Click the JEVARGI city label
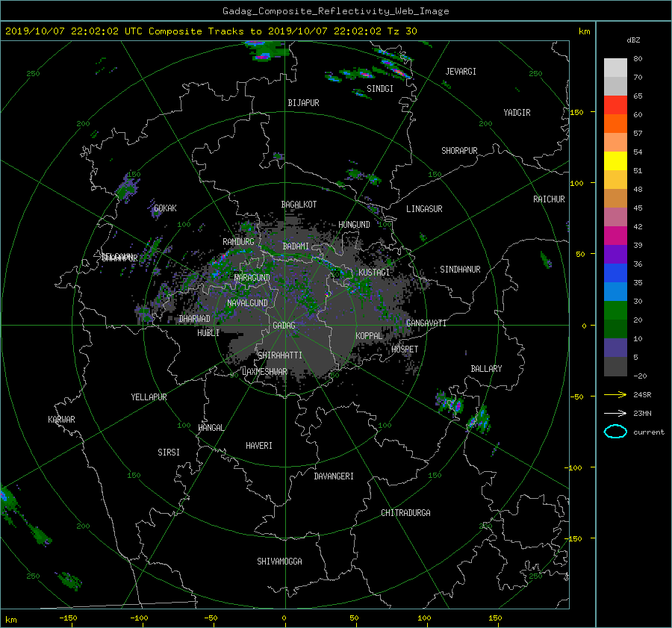 (x=461, y=72)
